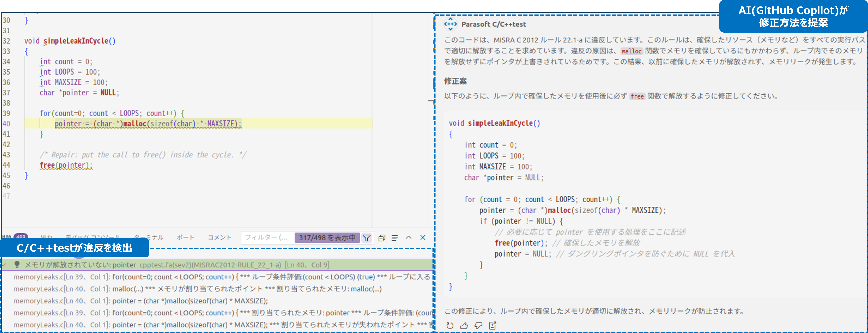
Task: Click the export-to-editor icon beside thumbs-down
Action: tap(492, 325)
